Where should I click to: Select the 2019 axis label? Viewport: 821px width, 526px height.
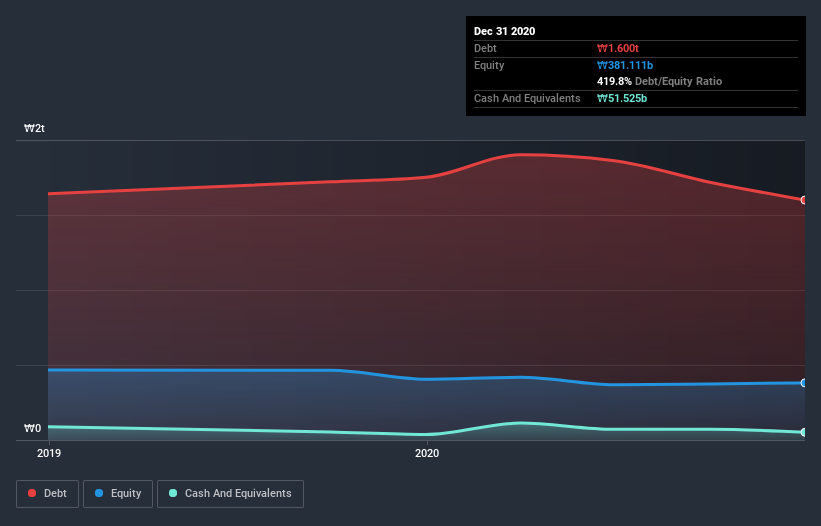coord(49,453)
